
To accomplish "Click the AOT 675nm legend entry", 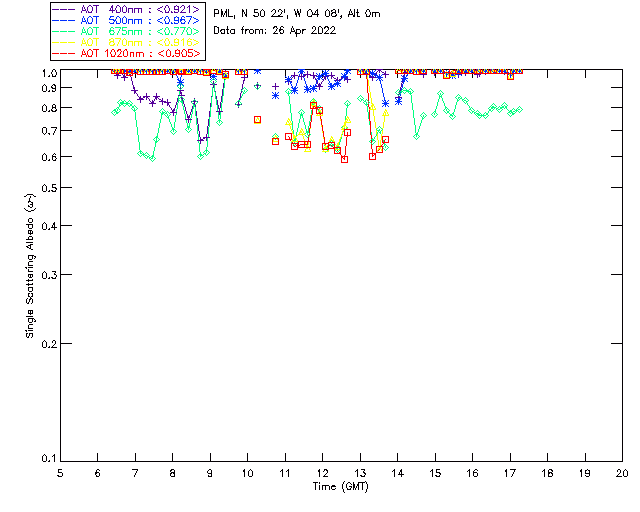I will tap(126, 31).
